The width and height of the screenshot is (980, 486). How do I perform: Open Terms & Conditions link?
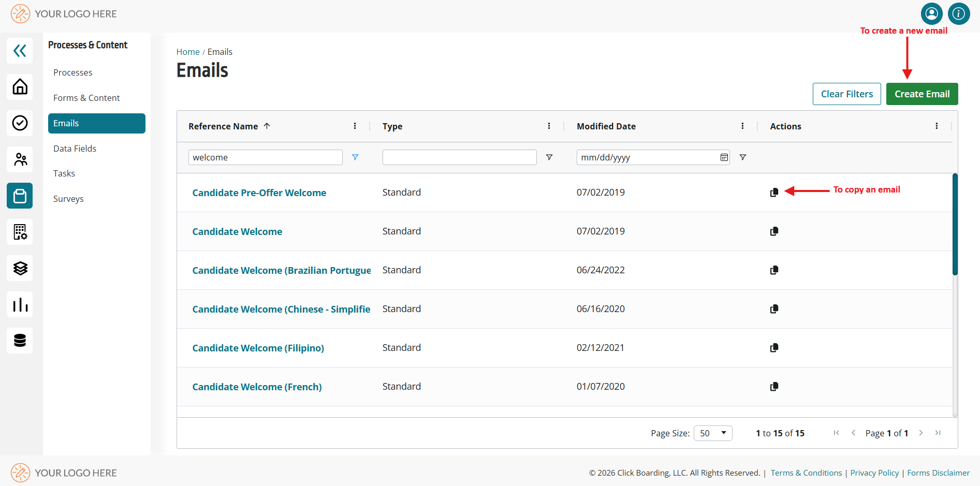tap(806, 473)
